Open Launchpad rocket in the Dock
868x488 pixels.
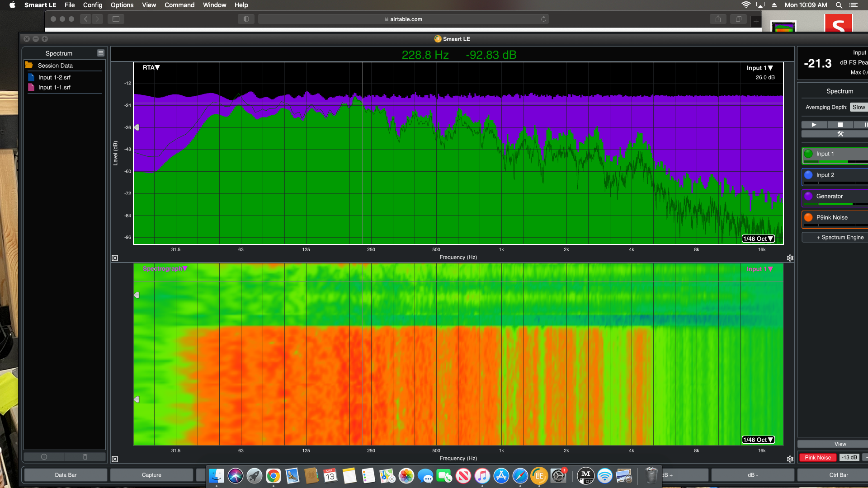click(x=255, y=476)
